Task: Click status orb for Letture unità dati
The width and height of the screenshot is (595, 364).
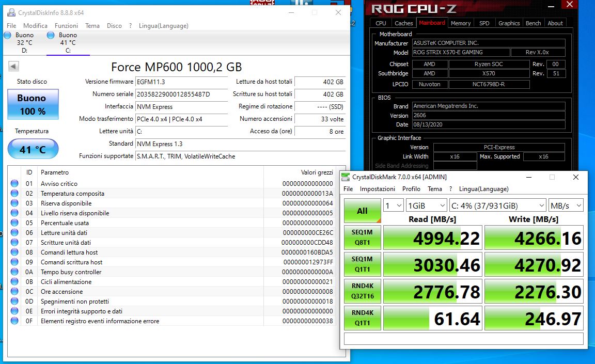Action: [15, 233]
